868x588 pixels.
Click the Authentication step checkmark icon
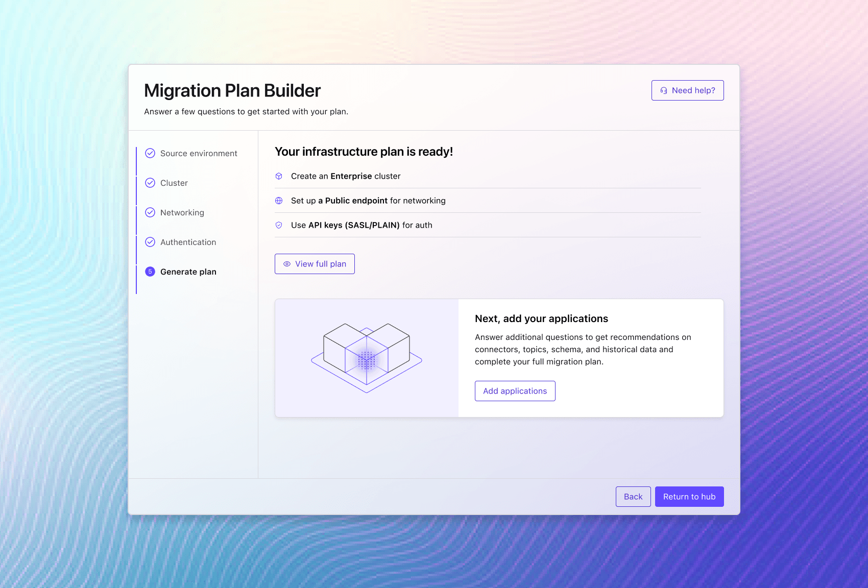150,242
